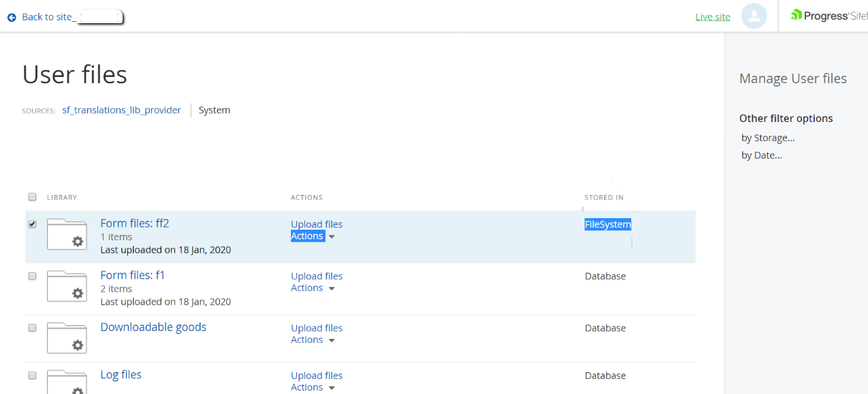Open the user profile avatar icon
Viewport: 868px width, 394px height.
point(754,16)
